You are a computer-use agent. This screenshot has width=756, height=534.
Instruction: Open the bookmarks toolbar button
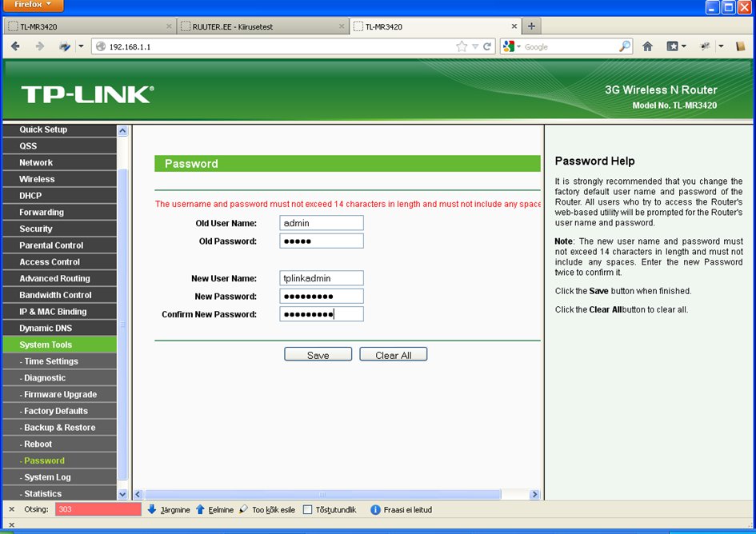click(x=673, y=46)
